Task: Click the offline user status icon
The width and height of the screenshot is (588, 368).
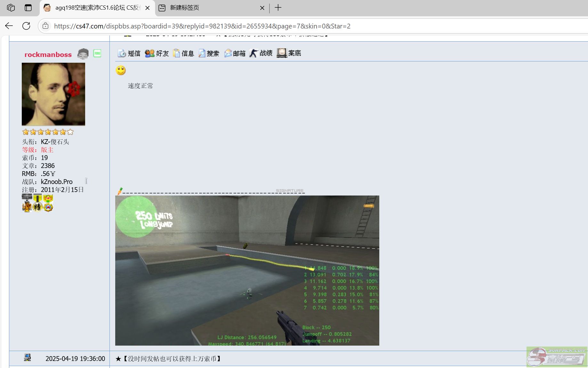Action: (x=83, y=54)
